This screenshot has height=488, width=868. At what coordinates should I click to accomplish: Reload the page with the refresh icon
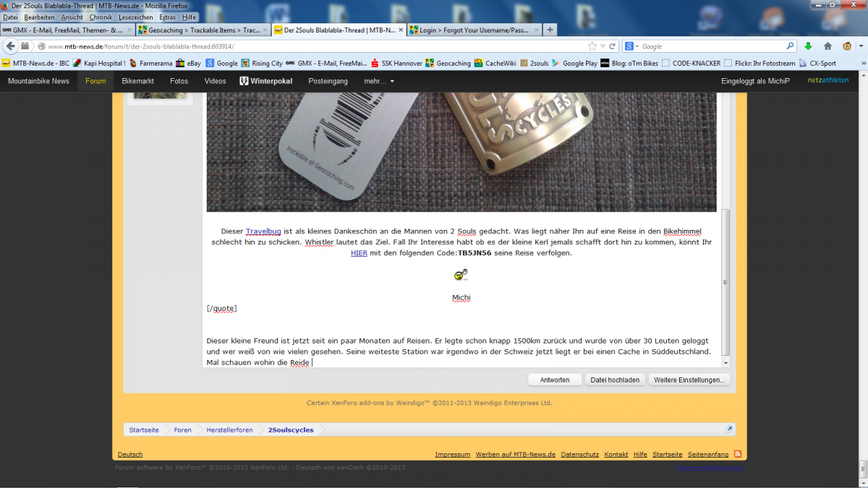(613, 46)
